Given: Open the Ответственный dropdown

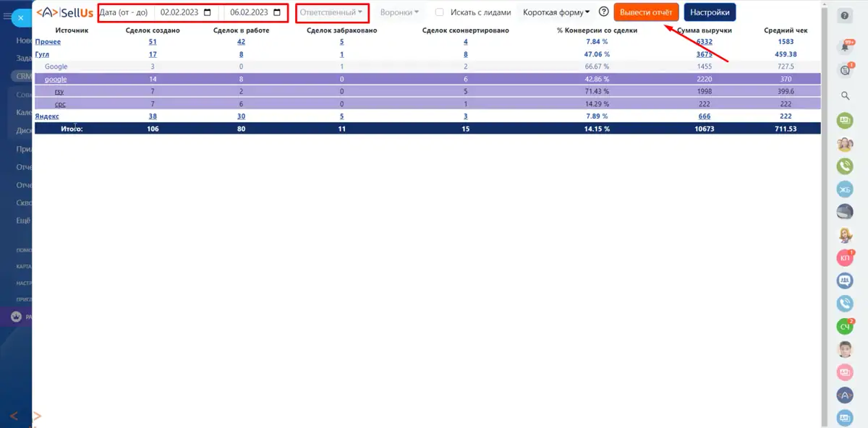Looking at the screenshot, I should click(332, 12).
